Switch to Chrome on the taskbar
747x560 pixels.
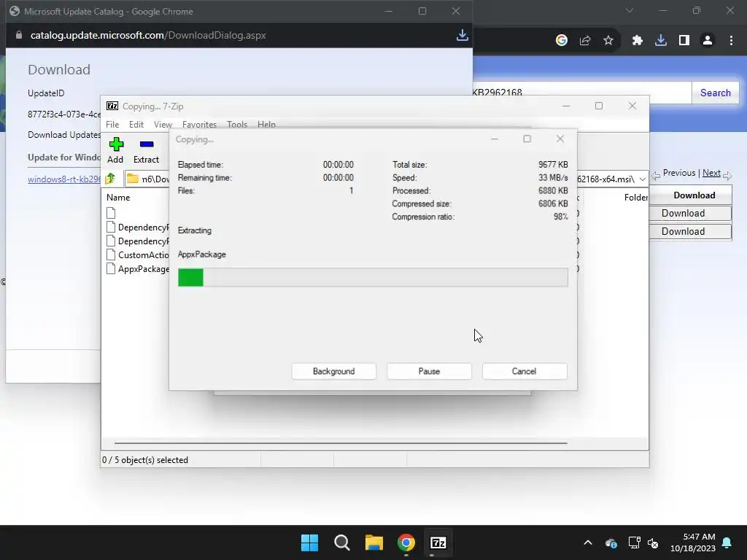pyautogui.click(x=406, y=542)
